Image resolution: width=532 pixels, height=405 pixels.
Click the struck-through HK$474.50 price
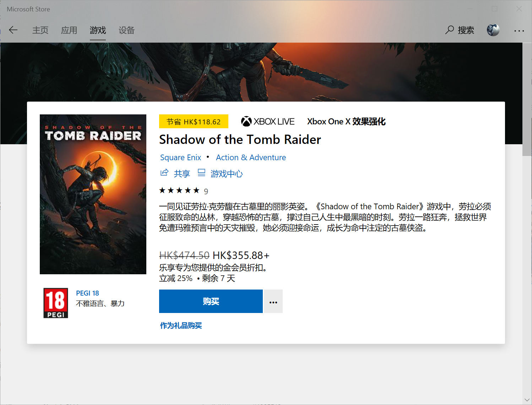pos(184,255)
